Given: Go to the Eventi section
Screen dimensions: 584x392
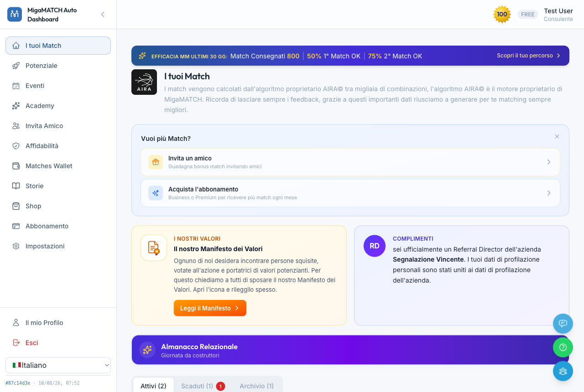Looking at the screenshot, I should click(x=58, y=86).
